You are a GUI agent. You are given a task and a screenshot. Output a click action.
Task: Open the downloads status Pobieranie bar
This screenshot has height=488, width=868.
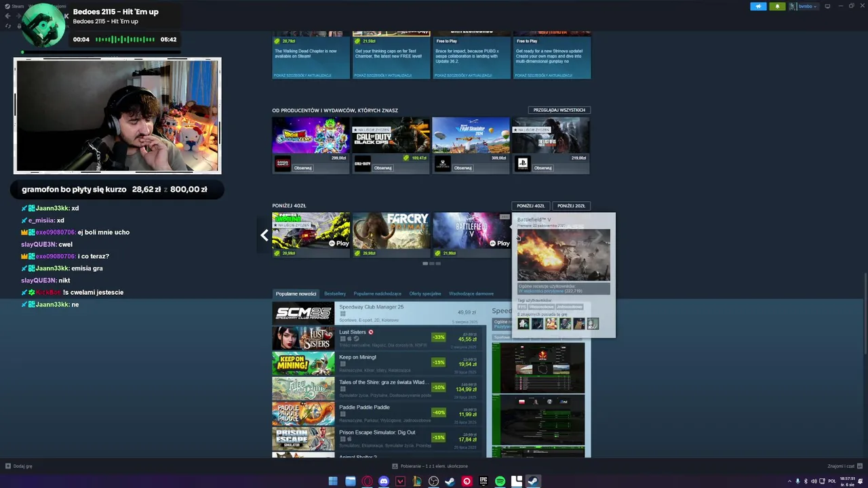(x=430, y=466)
